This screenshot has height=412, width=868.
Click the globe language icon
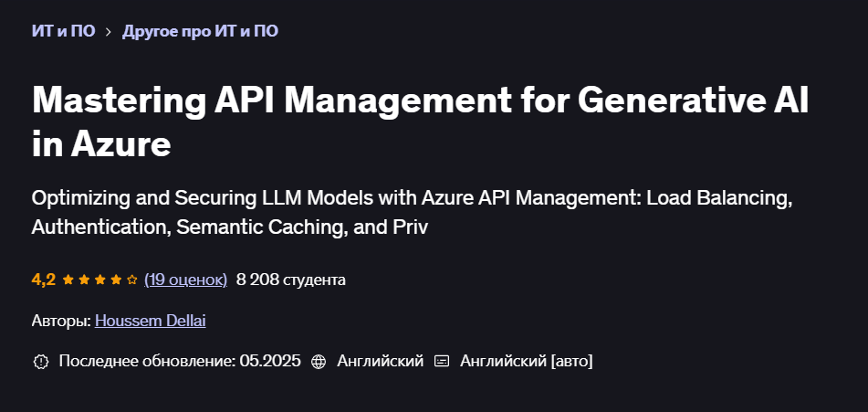(319, 362)
